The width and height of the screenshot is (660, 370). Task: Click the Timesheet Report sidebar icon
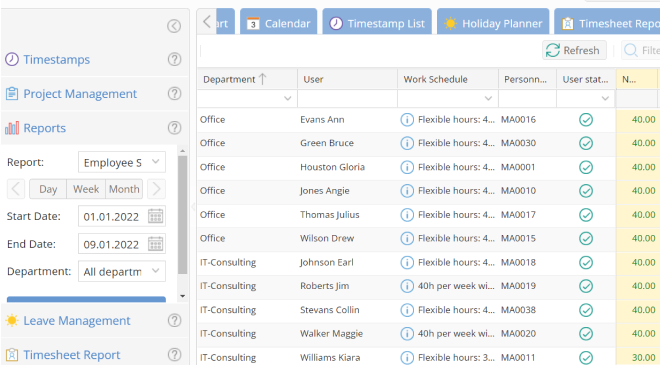click(12, 355)
